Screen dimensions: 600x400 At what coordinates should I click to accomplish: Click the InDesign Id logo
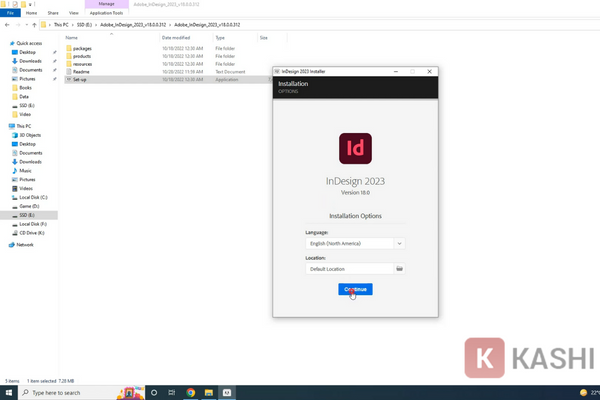click(x=355, y=149)
